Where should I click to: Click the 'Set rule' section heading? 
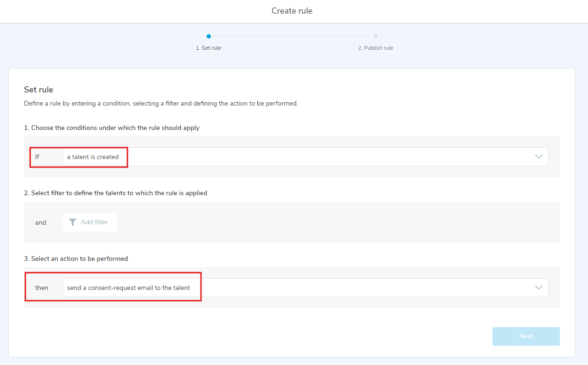[38, 90]
